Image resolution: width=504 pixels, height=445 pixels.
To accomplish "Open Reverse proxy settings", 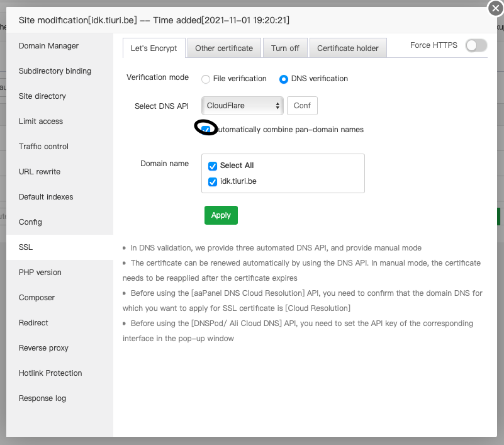I will click(x=43, y=348).
